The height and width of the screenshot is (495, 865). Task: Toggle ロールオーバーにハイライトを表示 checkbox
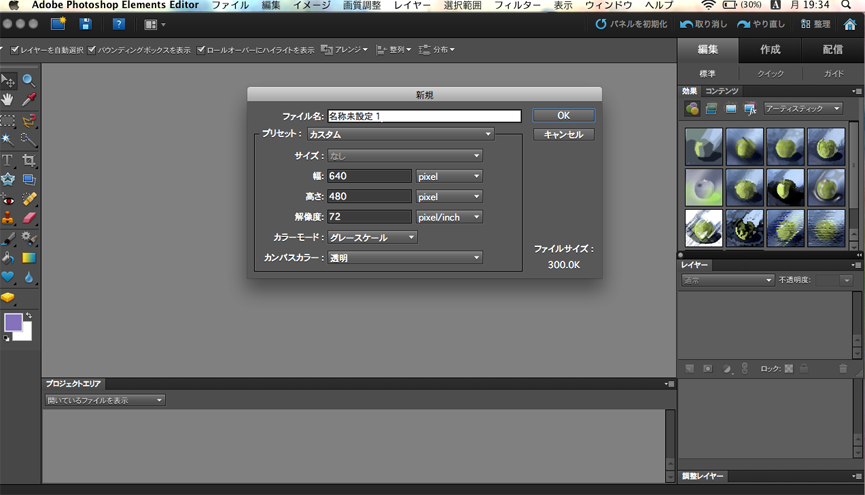click(201, 49)
